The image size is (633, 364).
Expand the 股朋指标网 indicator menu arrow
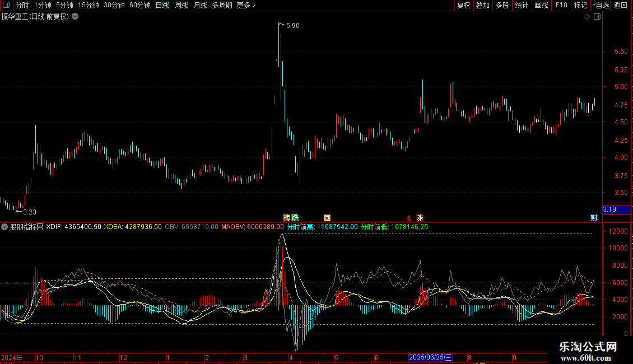(x=4, y=227)
